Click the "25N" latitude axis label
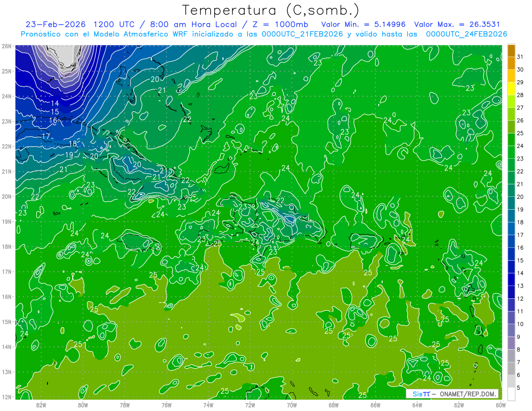The height and width of the screenshot is (411, 532). (x=7, y=71)
